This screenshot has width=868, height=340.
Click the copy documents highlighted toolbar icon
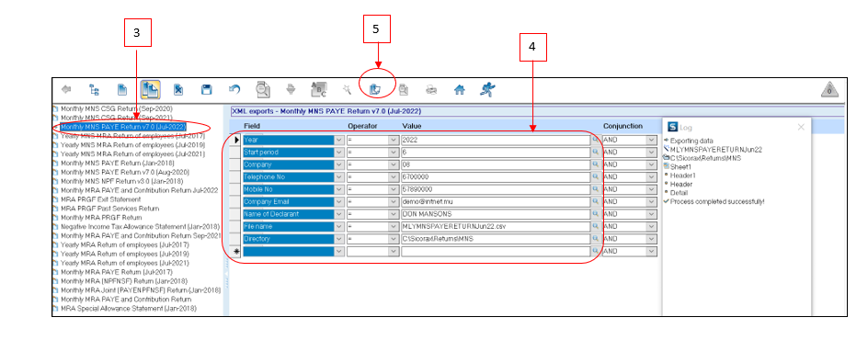pyautogui.click(x=151, y=89)
